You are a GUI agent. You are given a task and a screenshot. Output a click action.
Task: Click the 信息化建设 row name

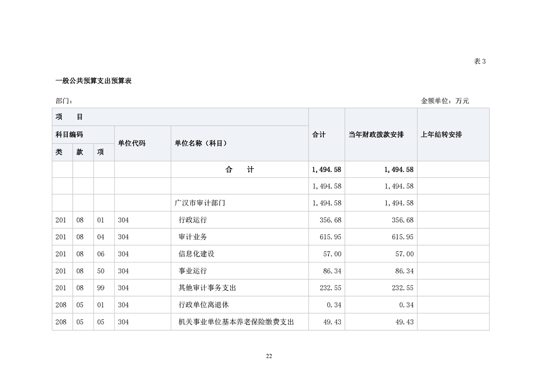(196, 254)
